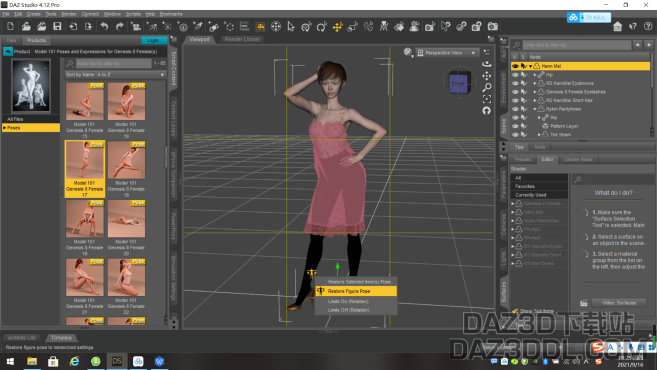
Task: Click the Undo arrow in the toolbar
Action: tap(104, 27)
